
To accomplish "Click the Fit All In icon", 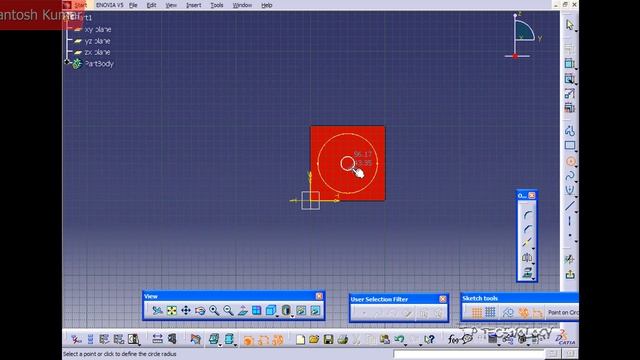I will [172, 311].
